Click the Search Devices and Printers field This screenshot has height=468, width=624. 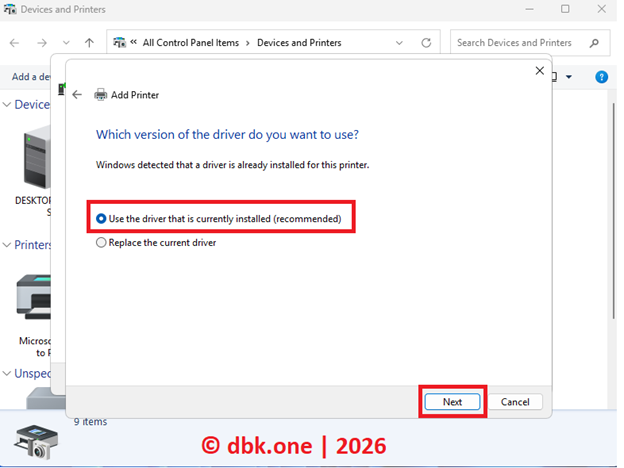518,43
